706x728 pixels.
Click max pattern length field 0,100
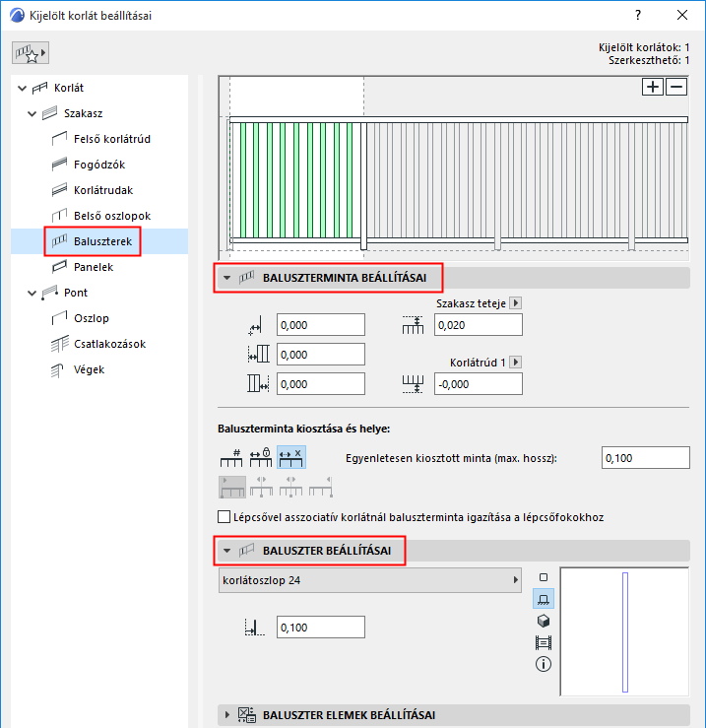pyautogui.click(x=646, y=458)
